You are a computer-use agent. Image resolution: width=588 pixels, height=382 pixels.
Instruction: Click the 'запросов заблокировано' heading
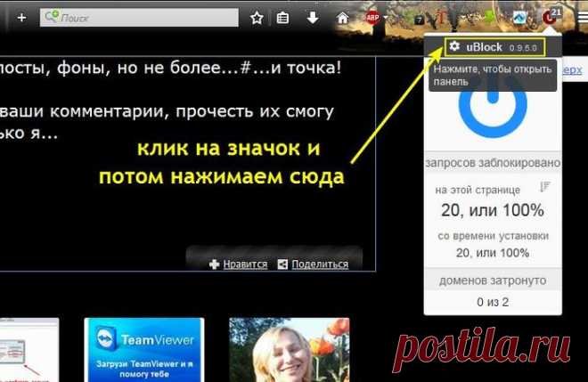tap(493, 163)
